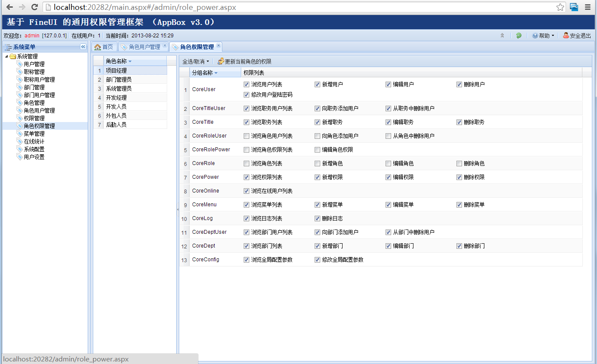Collapse the 系统菜单 sidebar panel
597x364 pixels.
[x=83, y=47]
